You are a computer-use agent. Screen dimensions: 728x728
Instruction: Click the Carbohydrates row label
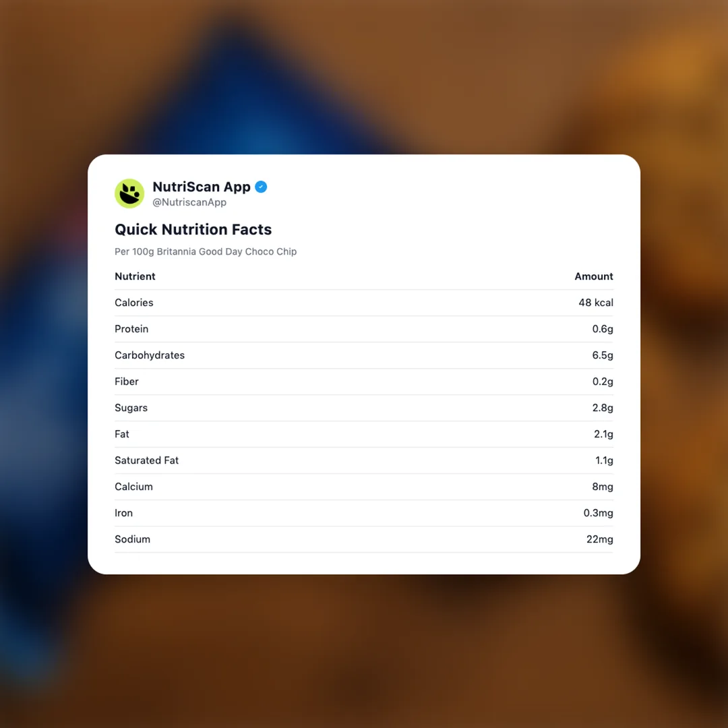pos(150,355)
